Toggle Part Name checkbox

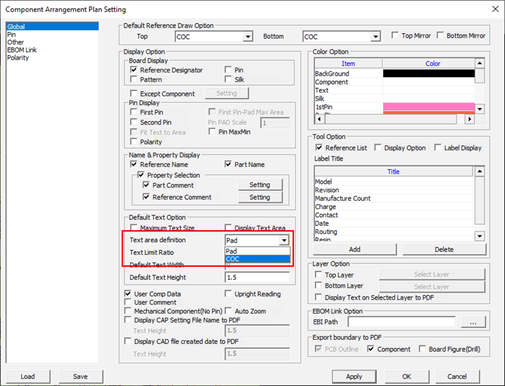coord(228,164)
